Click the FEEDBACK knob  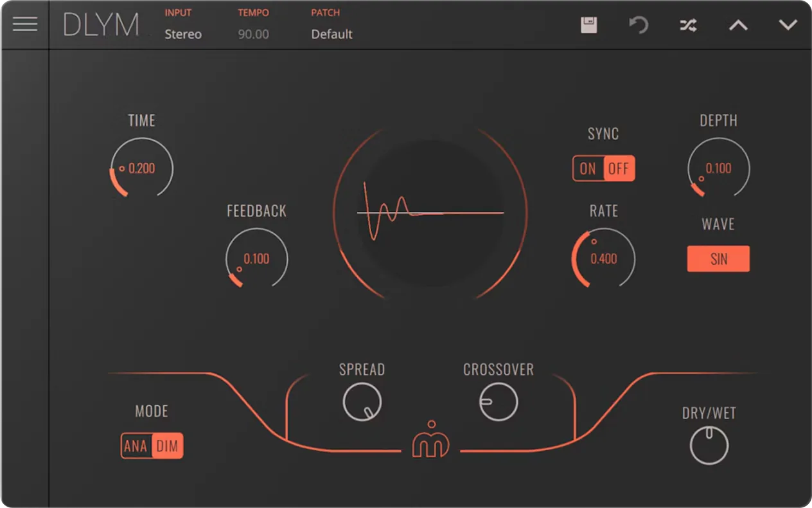click(257, 259)
